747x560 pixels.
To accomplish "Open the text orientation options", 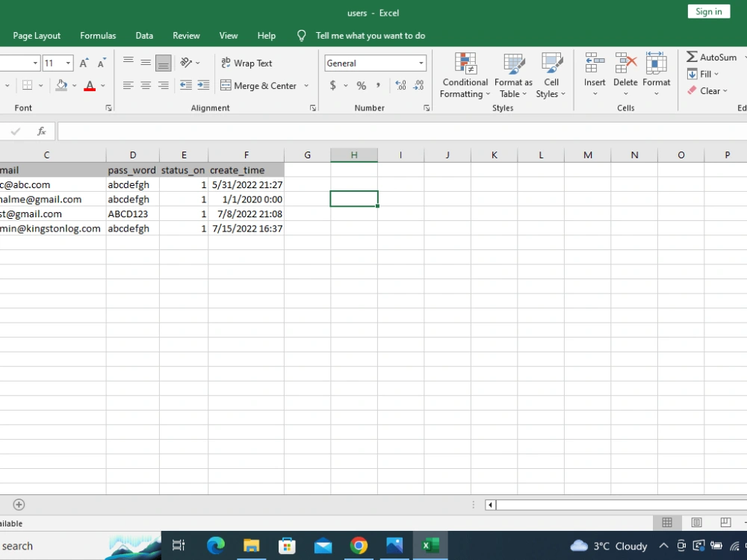I will 190,63.
